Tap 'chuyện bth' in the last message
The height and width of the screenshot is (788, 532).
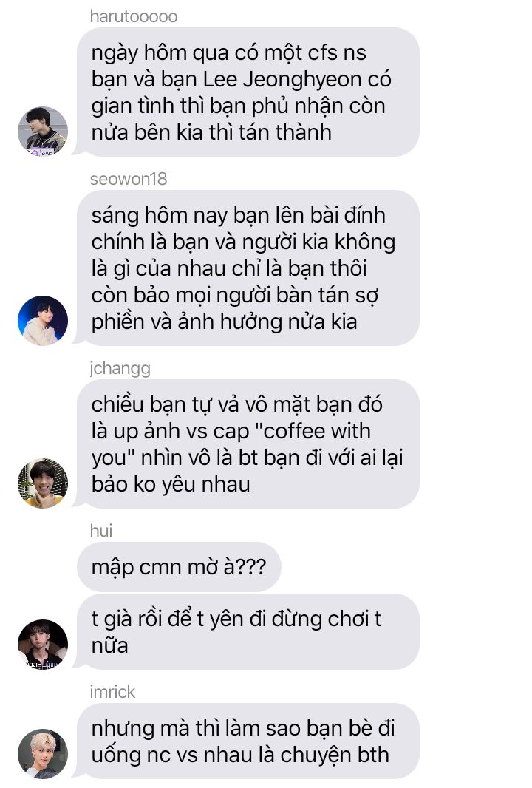[x=335, y=755]
